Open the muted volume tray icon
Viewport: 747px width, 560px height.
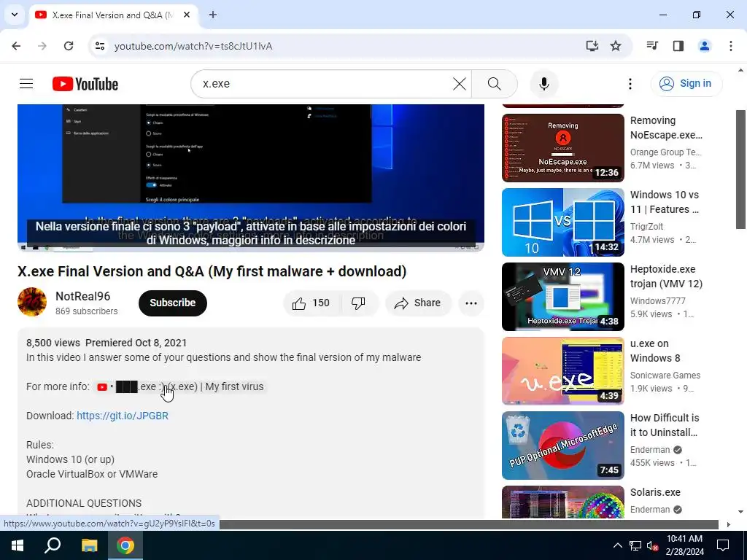coord(652,545)
